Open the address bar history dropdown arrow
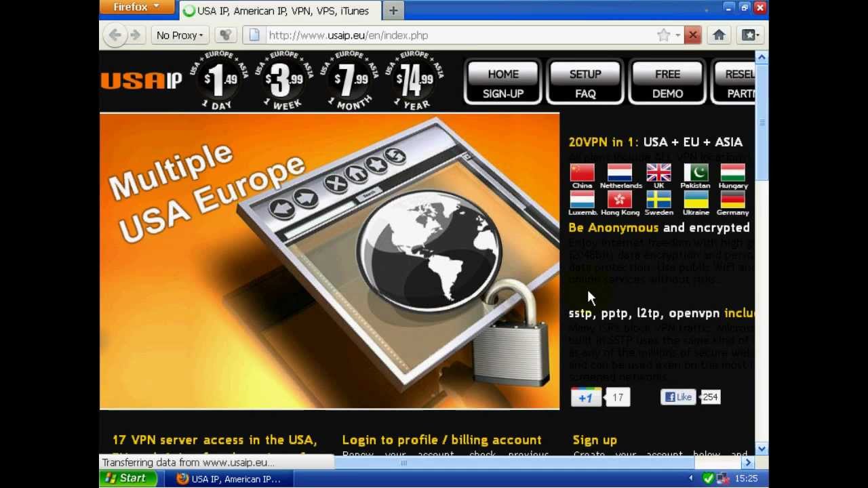The height and width of the screenshot is (488, 868). [x=677, y=35]
